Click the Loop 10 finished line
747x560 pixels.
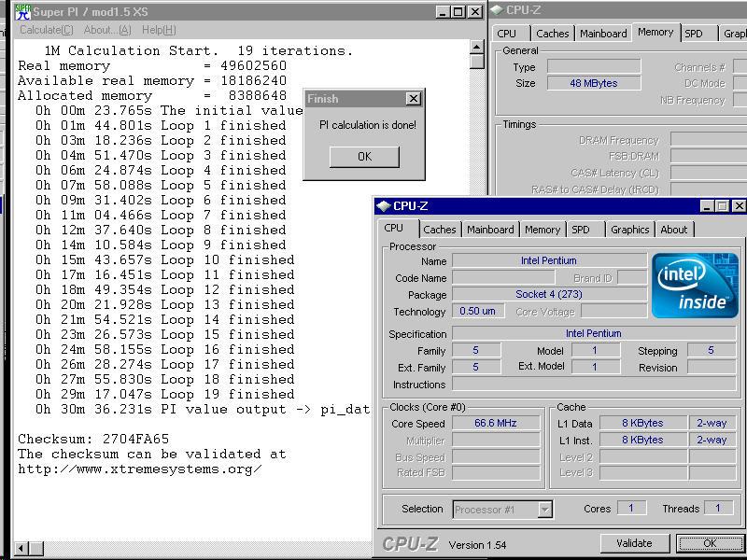coord(165,260)
